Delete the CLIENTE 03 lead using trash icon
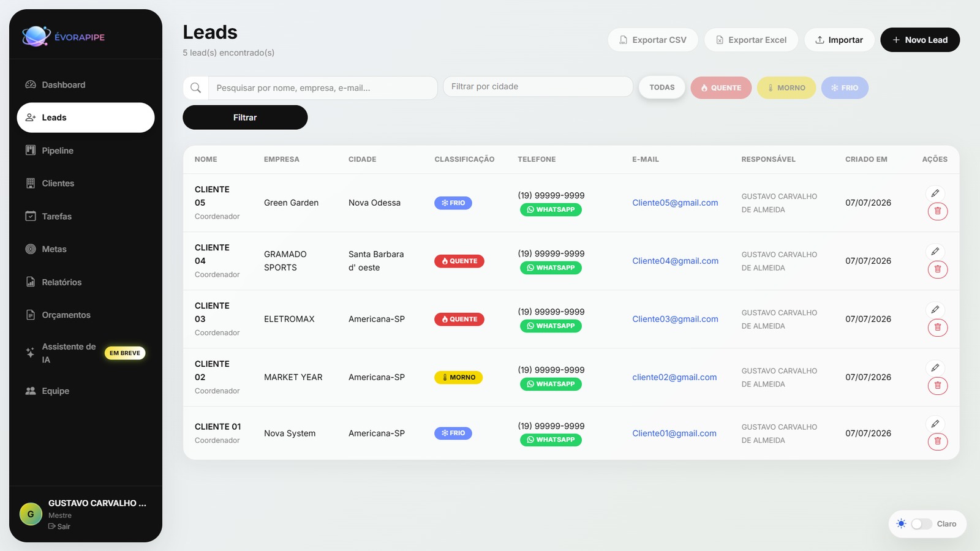The height and width of the screenshot is (551, 980). point(938,328)
